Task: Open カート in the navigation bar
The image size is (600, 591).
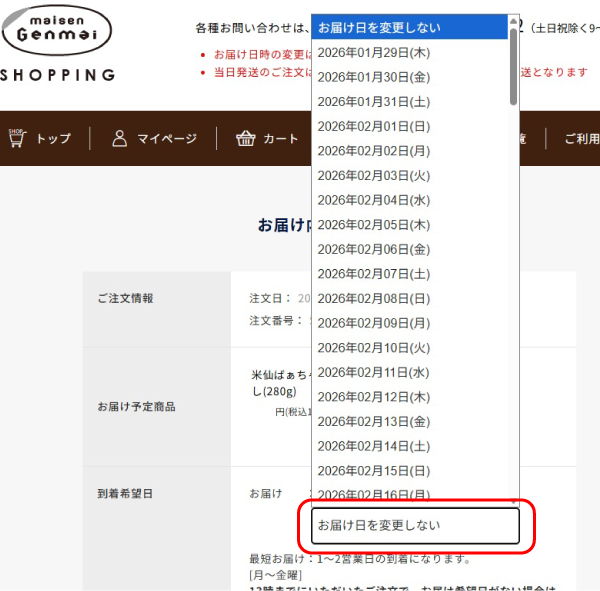Action: coord(280,139)
